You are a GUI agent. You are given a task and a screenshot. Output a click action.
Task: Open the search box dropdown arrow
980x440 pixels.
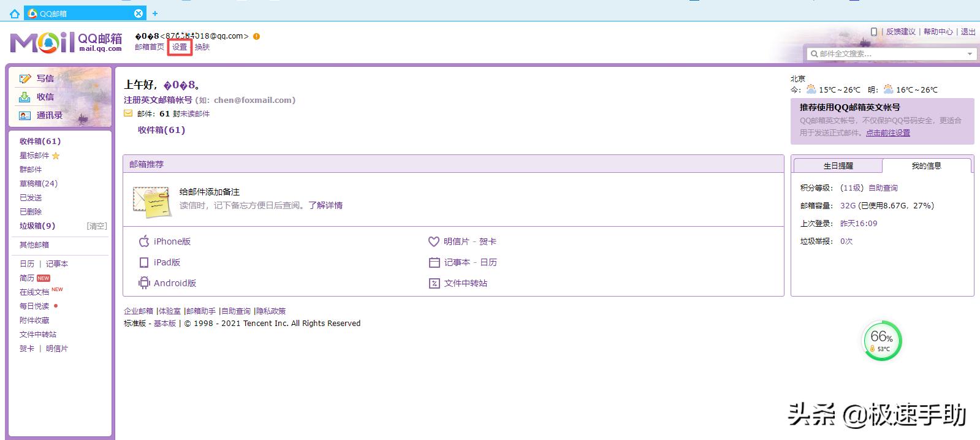coord(970,54)
